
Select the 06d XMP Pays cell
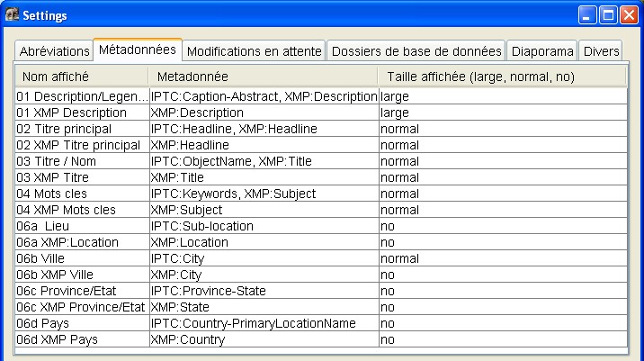pos(82,339)
